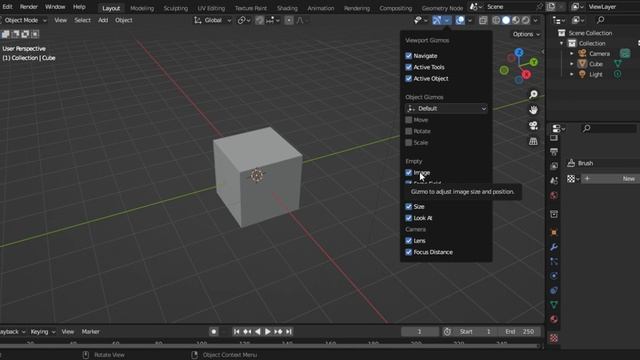Image resolution: width=640 pixels, height=360 pixels.
Task: Click the current frame field showing 1
Action: (420, 332)
